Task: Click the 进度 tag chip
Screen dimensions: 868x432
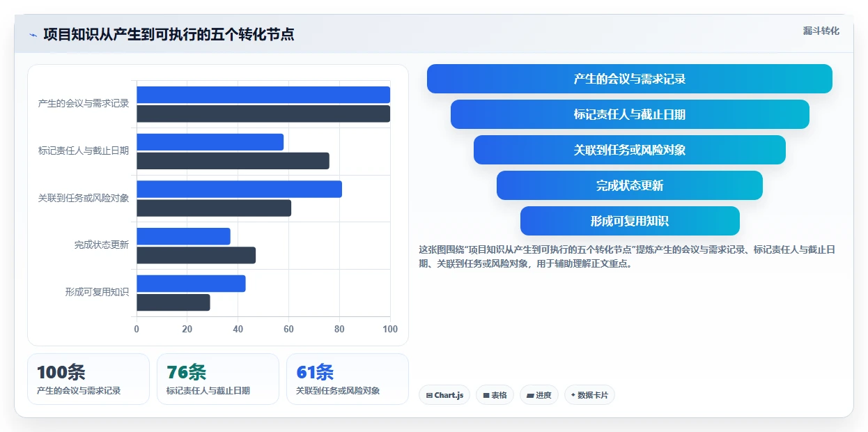Action: point(539,395)
